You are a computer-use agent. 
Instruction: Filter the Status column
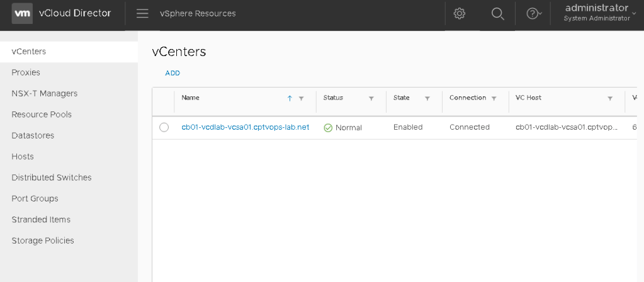coord(371,99)
